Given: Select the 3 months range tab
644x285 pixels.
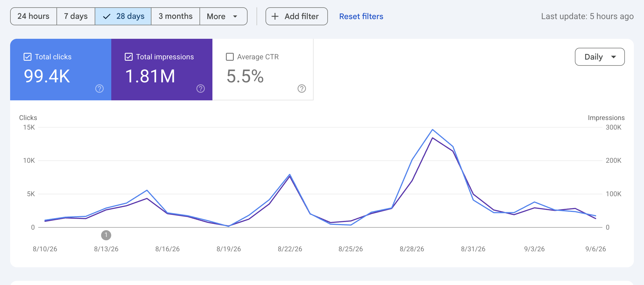Looking at the screenshot, I should tap(176, 16).
